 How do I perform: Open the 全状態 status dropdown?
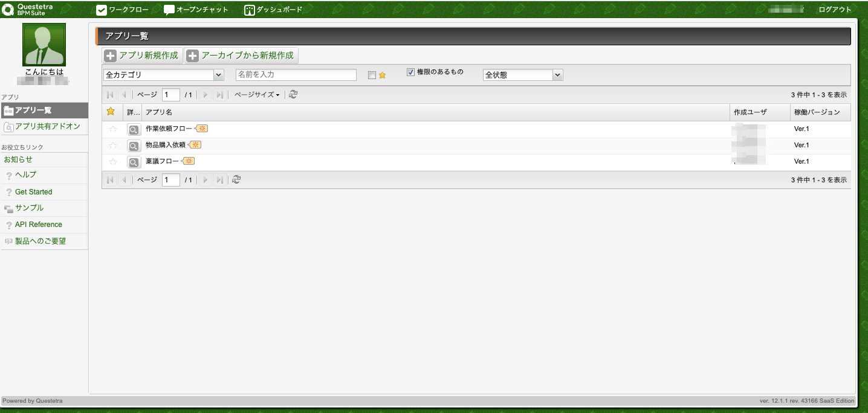[x=523, y=75]
